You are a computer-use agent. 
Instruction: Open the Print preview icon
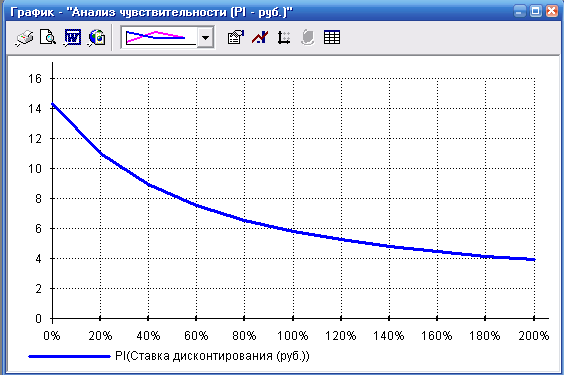48,37
